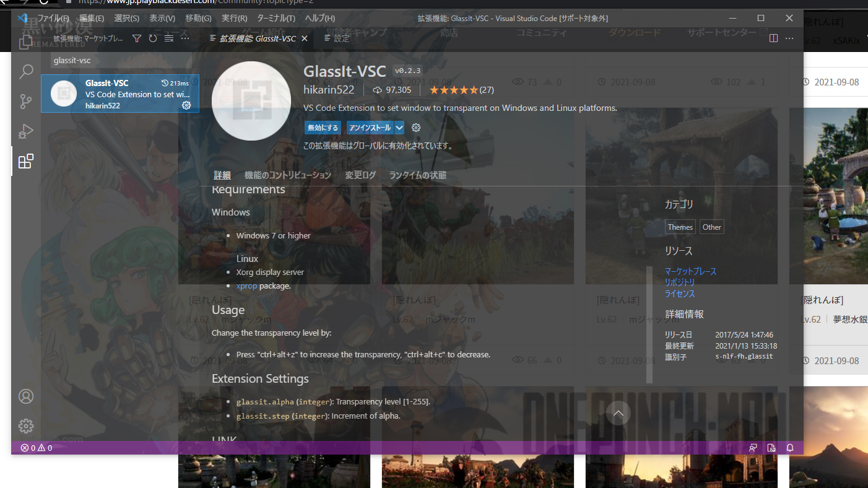The image size is (868, 488).
Task: Click the Other category tag
Action: (x=711, y=227)
